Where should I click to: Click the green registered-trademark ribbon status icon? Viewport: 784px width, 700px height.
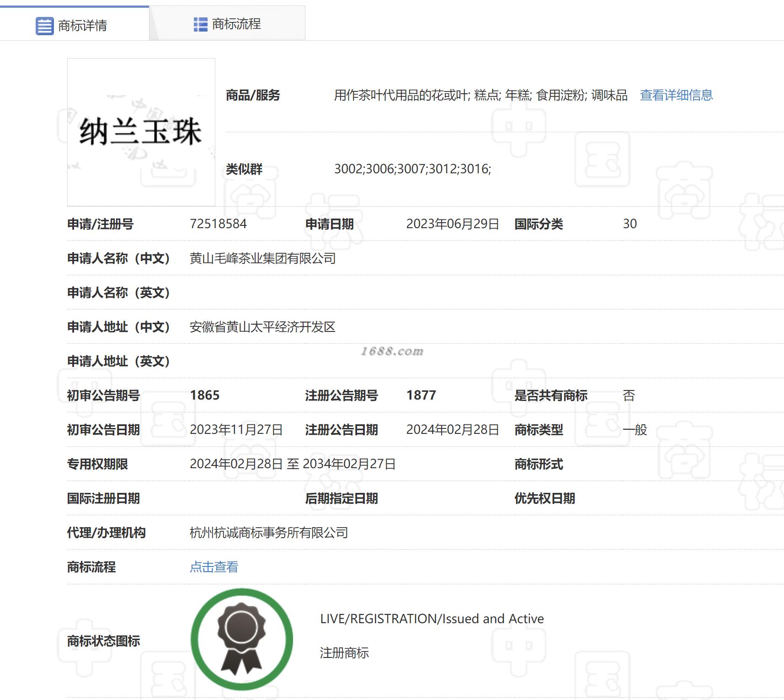click(x=242, y=639)
